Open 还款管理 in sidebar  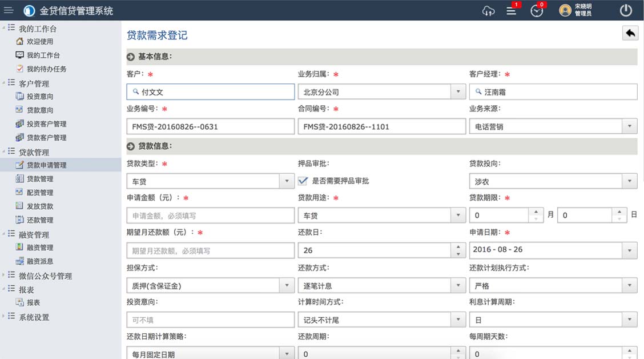(40, 220)
